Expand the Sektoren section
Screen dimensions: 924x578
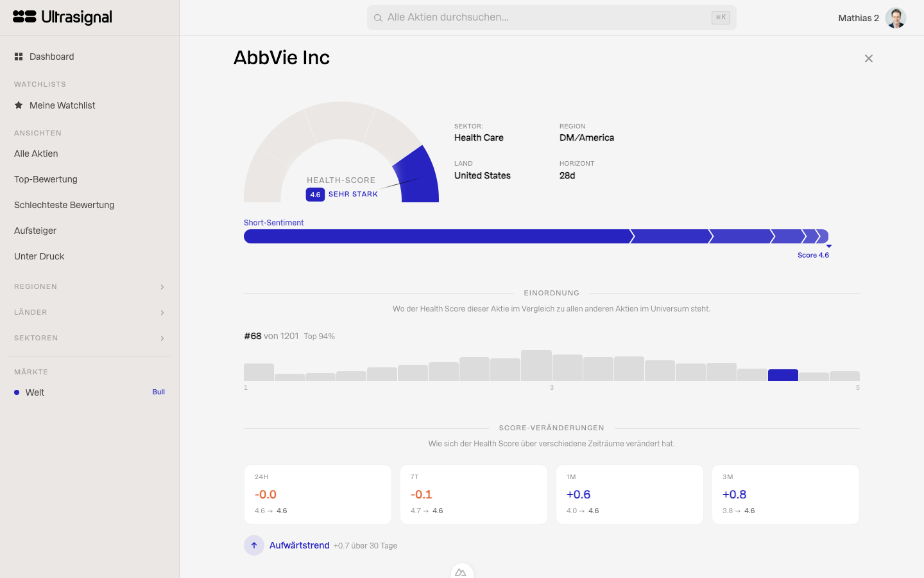90,338
